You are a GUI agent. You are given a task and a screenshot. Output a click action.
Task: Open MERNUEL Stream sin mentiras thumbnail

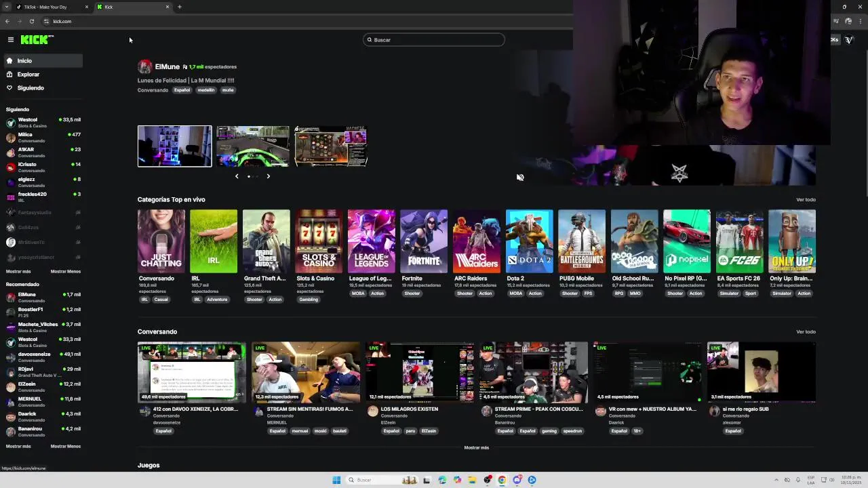[x=306, y=372]
